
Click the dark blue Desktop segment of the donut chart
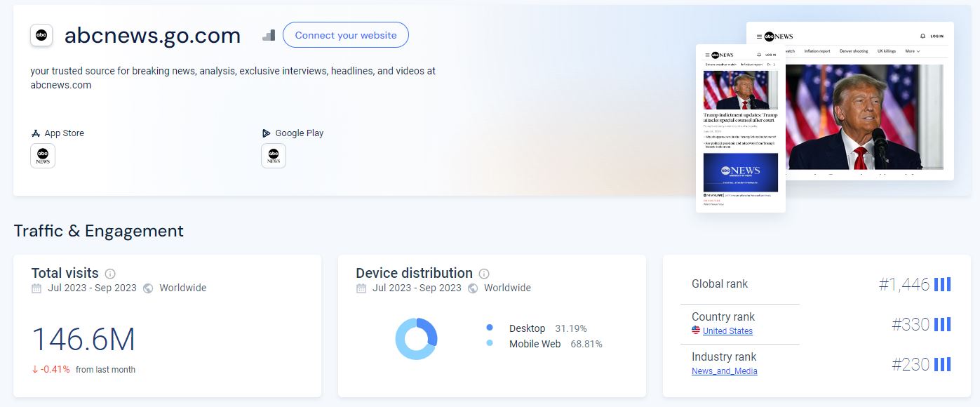point(430,331)
